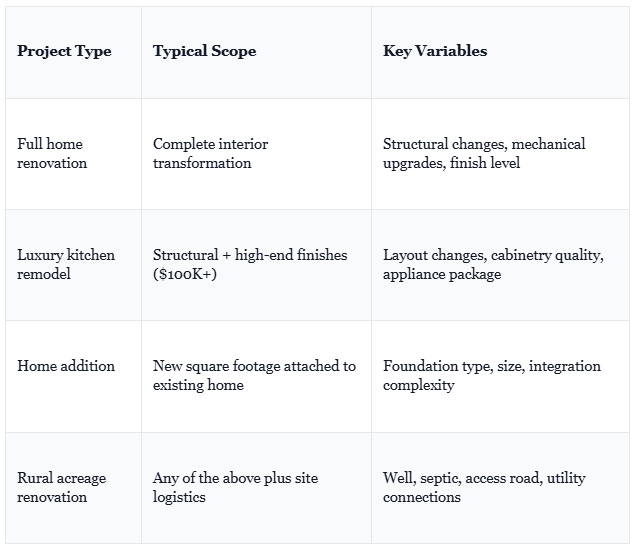633x548 pixels.
Task: Click the Any of the above plus site logistics cell
Action: tap(256, 488)
